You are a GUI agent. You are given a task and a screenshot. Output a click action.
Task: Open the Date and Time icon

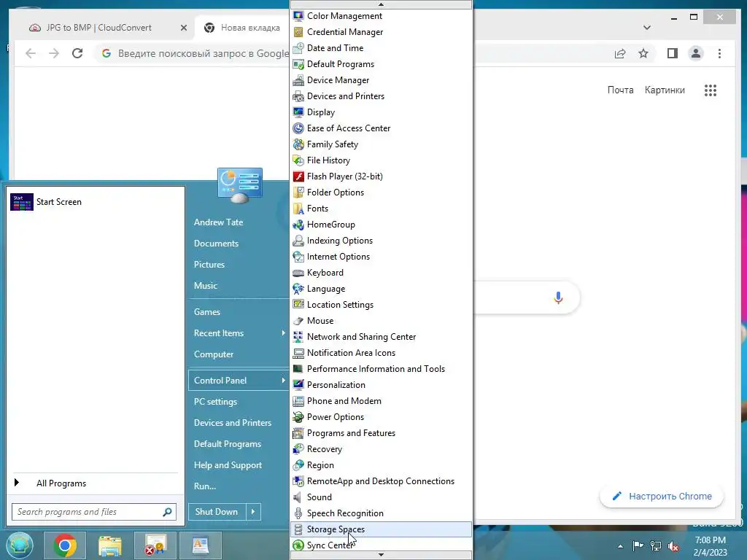(x=298, y=48)
